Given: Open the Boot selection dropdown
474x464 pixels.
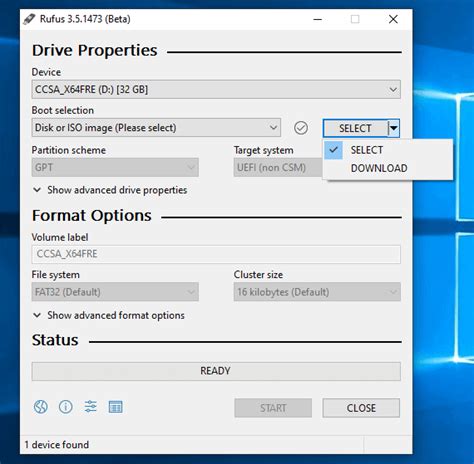Looking at the screenshot, I should [156, 128].
